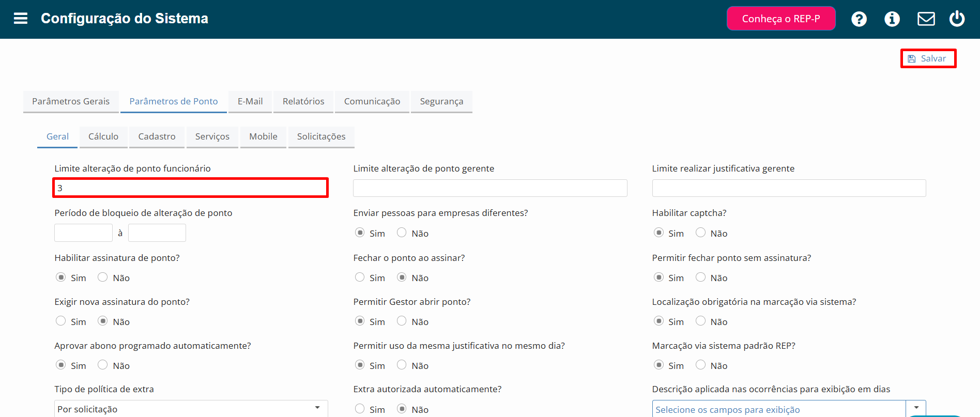Select Não for Permitir Gestor abrir ponto

pyautogui.click(x=402, y=321)
